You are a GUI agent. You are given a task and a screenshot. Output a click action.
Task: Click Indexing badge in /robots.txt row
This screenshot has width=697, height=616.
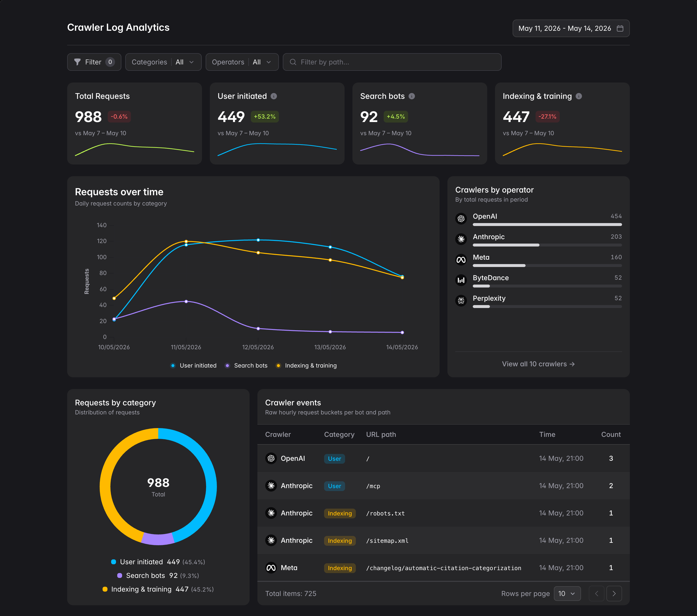coord(340,513)
